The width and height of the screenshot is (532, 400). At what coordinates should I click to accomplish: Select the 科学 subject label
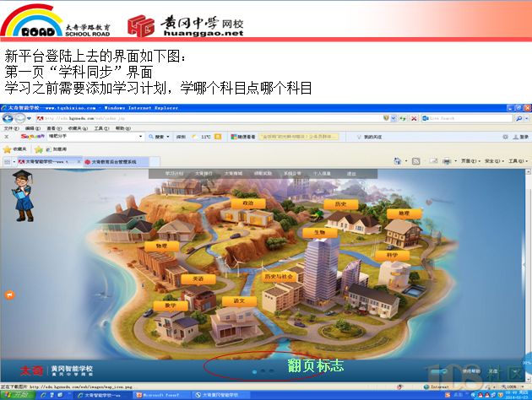click(392, 255)
